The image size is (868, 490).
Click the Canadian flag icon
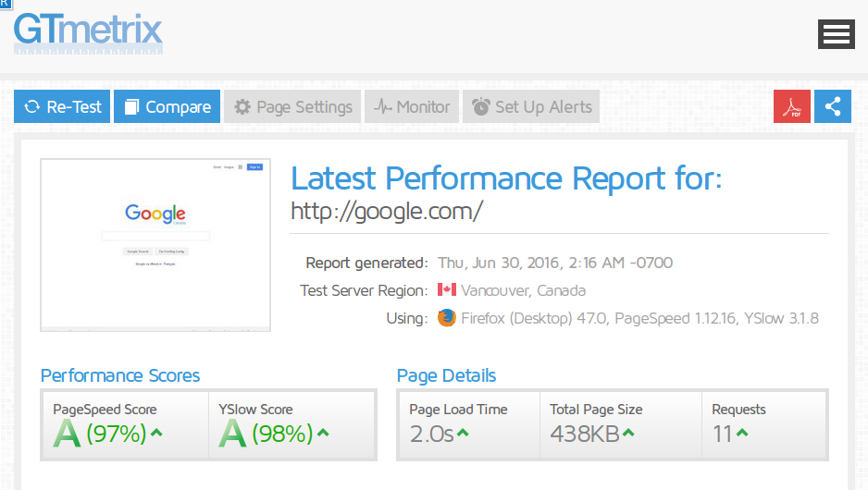click(x=447, y=289)
